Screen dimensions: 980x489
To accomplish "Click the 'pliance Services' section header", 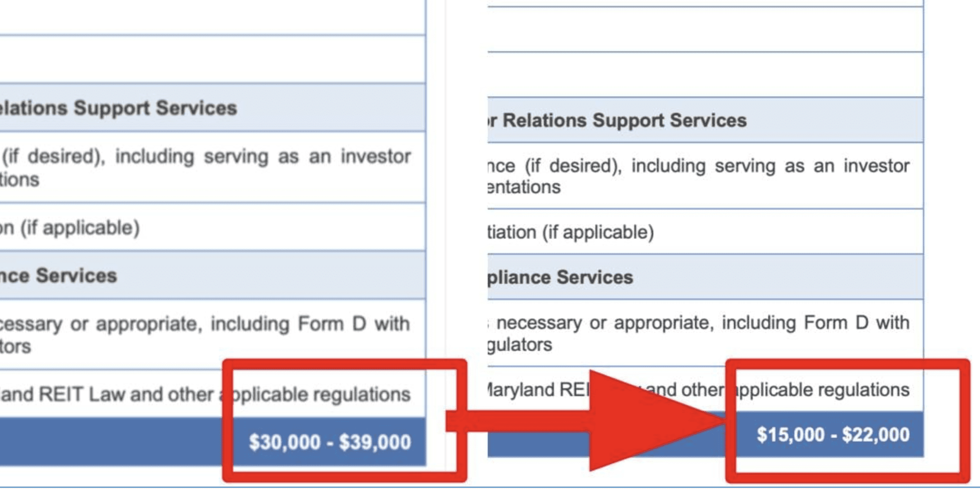I will click(x=560, y=277).
